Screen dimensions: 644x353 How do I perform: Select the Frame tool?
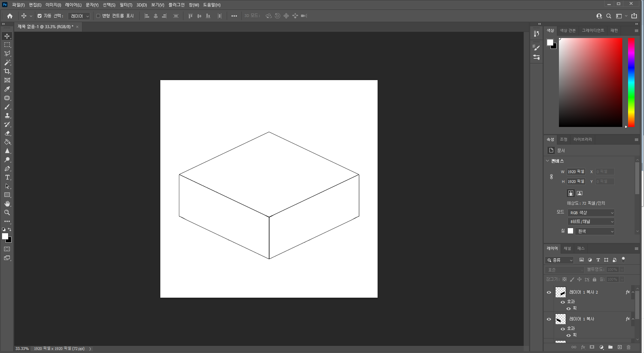point(7,80)
